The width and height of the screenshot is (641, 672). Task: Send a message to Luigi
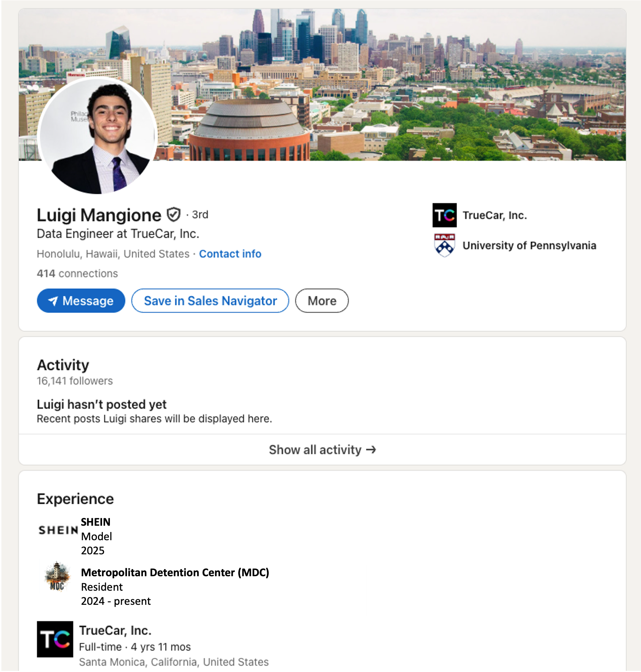point(81,301)
